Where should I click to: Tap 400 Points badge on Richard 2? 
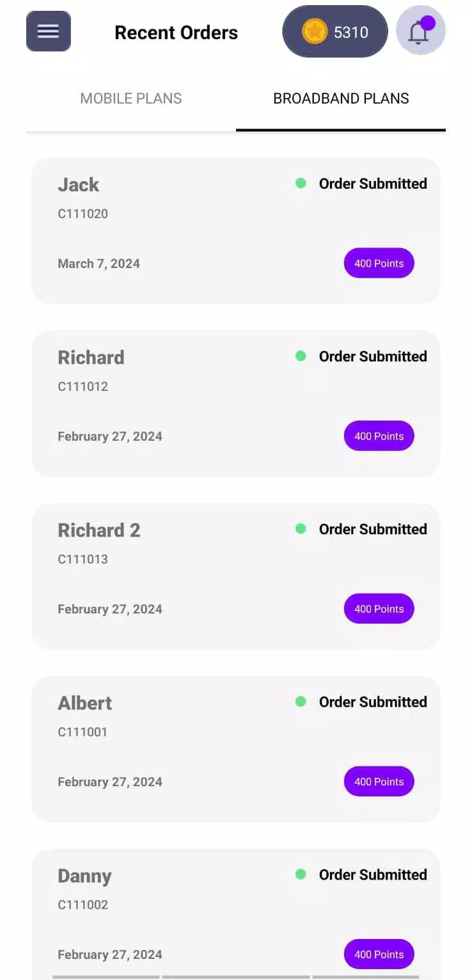pyautogui.click(x=379, y=609)
